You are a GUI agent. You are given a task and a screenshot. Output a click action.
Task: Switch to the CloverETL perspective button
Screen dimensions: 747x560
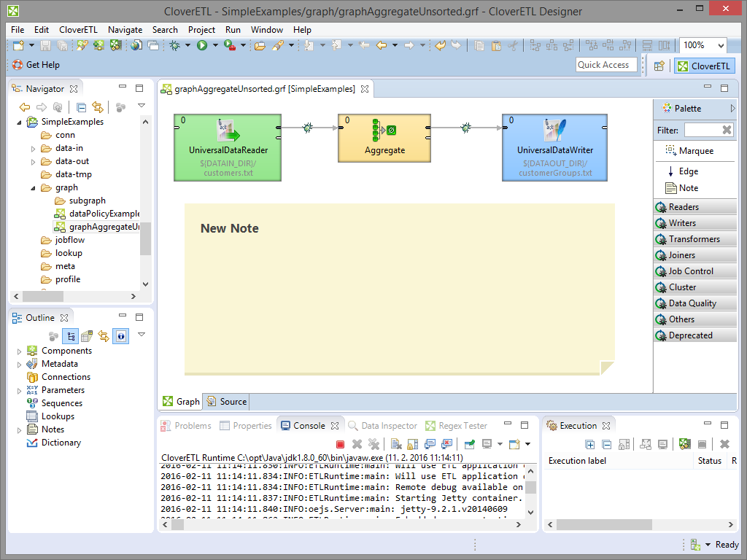[703, 66]
